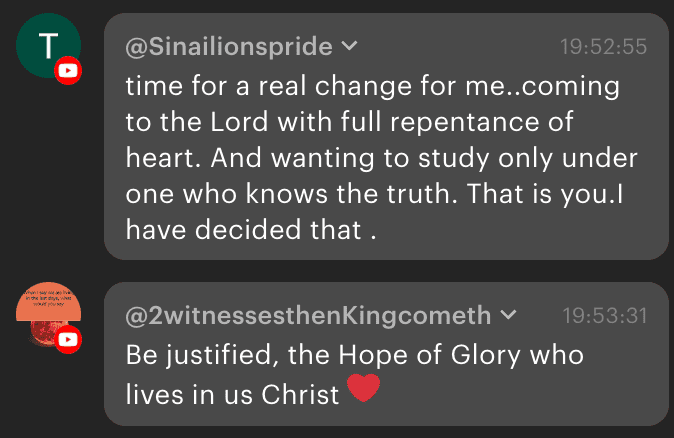Screen dimensions: 674x438
Task: Expand chevron next to @Sinailionspride
Action: click(x=349, y=46)
